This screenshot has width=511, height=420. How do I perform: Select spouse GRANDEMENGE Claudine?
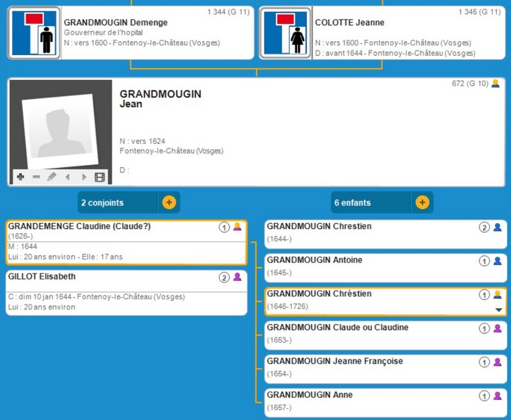tap(80, 227)
